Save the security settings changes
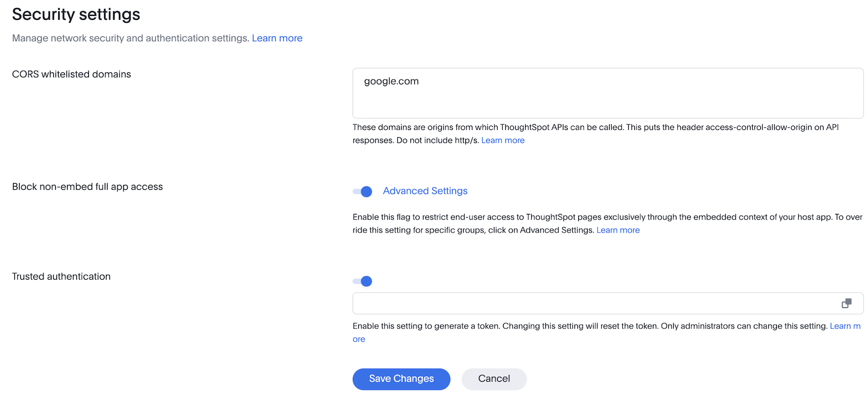868x396 pixels. coord(401,378)
